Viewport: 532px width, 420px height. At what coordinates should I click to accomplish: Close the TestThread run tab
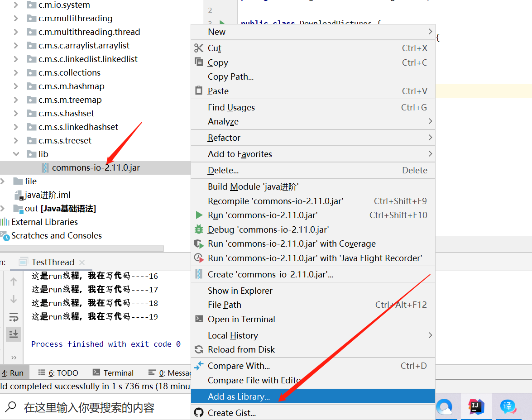click(x=82, y=262)
